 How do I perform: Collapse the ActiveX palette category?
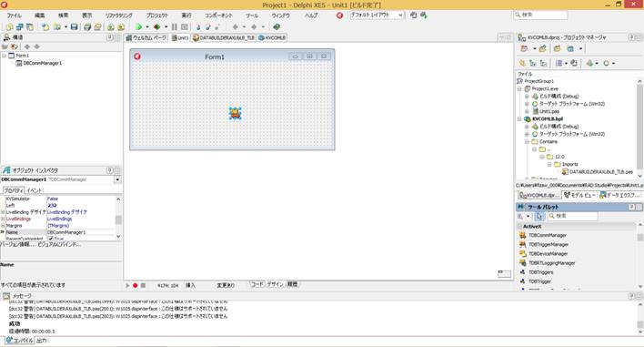pos(520,227)
